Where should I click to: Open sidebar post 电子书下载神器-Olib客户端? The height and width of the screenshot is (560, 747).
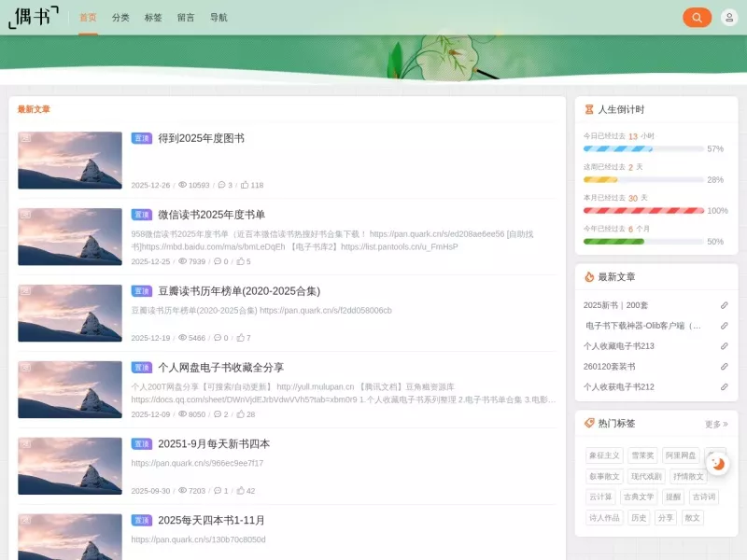point(642,326)
